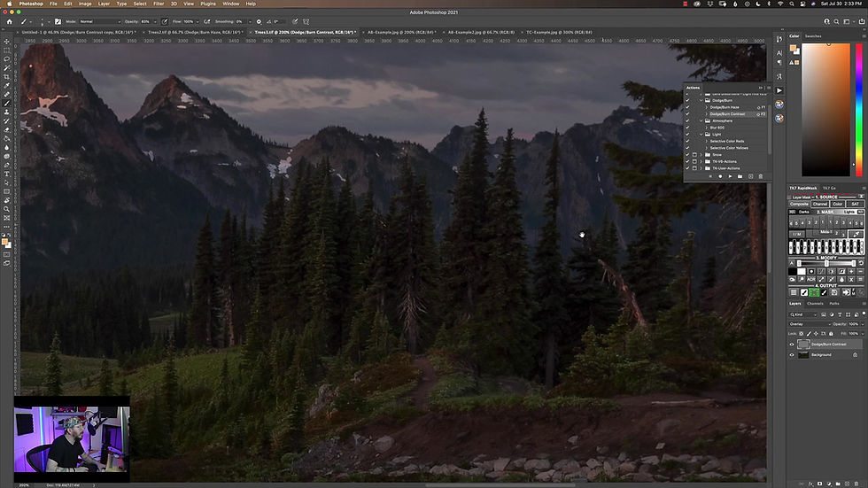
Task: Click the reset icon beside the TK7 Modify slider
Action: [860, 263]
